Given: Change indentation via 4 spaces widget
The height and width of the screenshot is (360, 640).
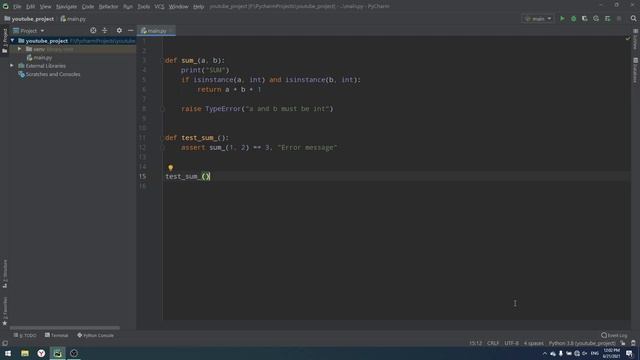Looking at the screenshot, I should pos(533,343).
